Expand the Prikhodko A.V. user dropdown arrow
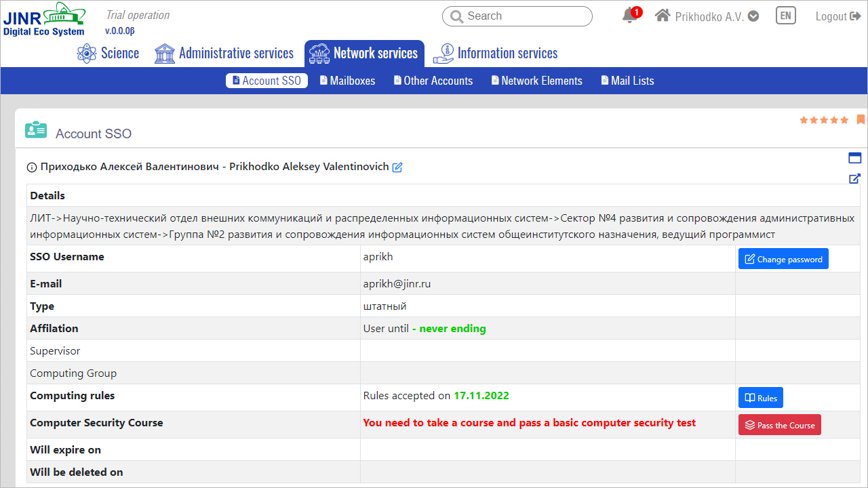This screenshot has width=868, height=488. pyautogui.click(x=753, y=17)
